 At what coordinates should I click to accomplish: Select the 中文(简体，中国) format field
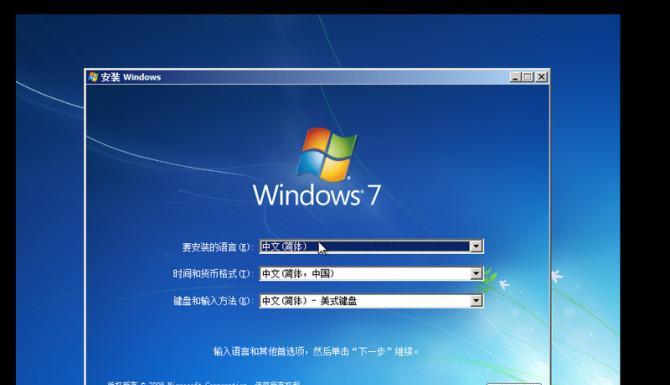pos(371,273)
